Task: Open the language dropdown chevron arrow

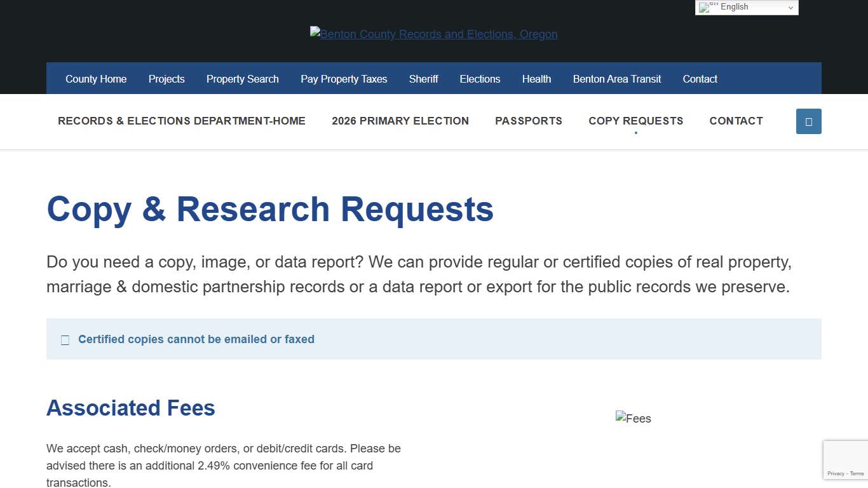Action: pos(791,7)
